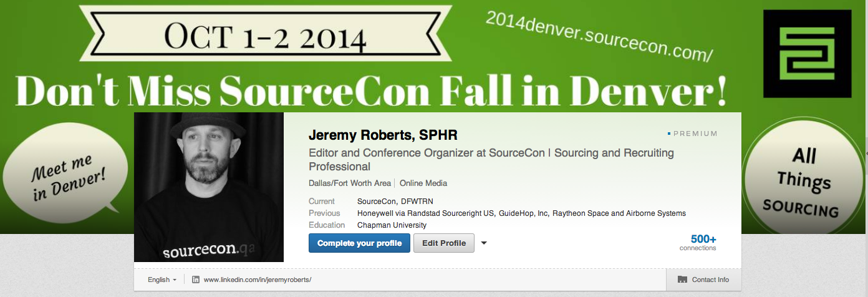The height and width of the screenshot is (297, 868).
Task: Click the Jeremy Roberts profile photo
Action: tap(209, 187)
